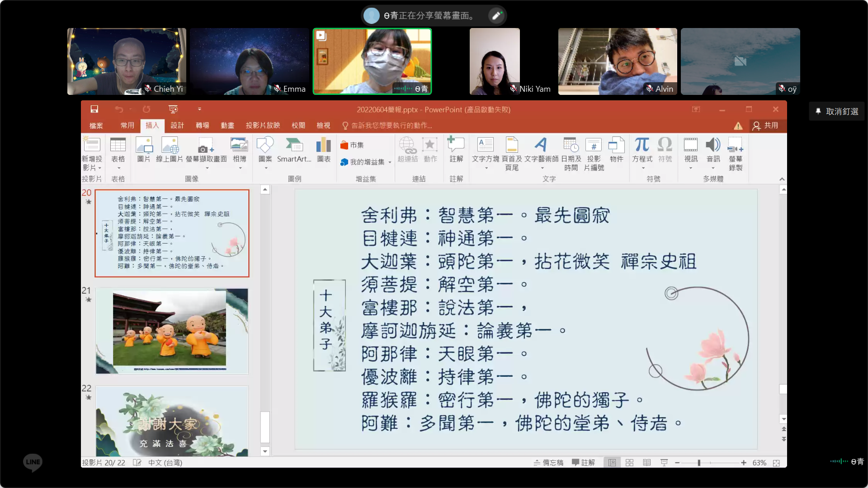Image resolution: width=868 pixels, height=488 pixels.
Task: Open the 轉場 Transitions tab
Action: pyautogui.click(x=203, y=126)
